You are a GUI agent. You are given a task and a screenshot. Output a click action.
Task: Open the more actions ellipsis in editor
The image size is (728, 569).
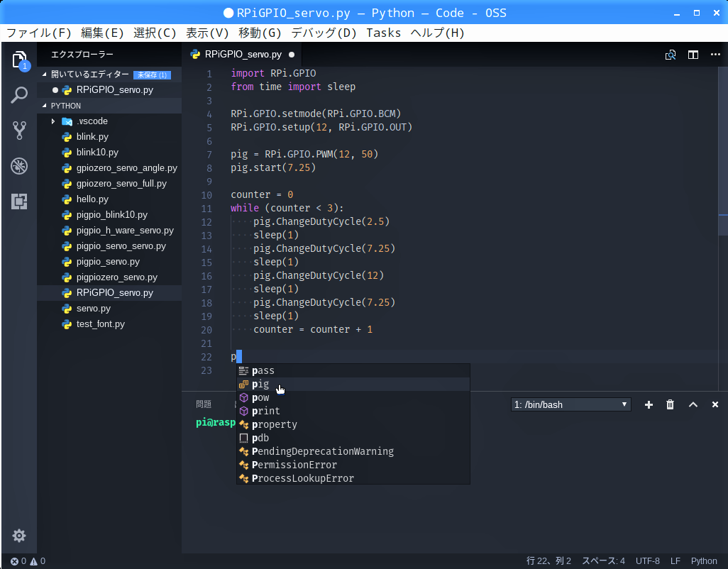[x=715, y=55]
